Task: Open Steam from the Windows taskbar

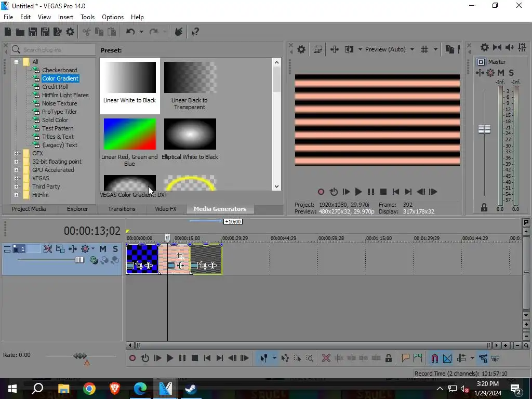Action: click(191, 389)
